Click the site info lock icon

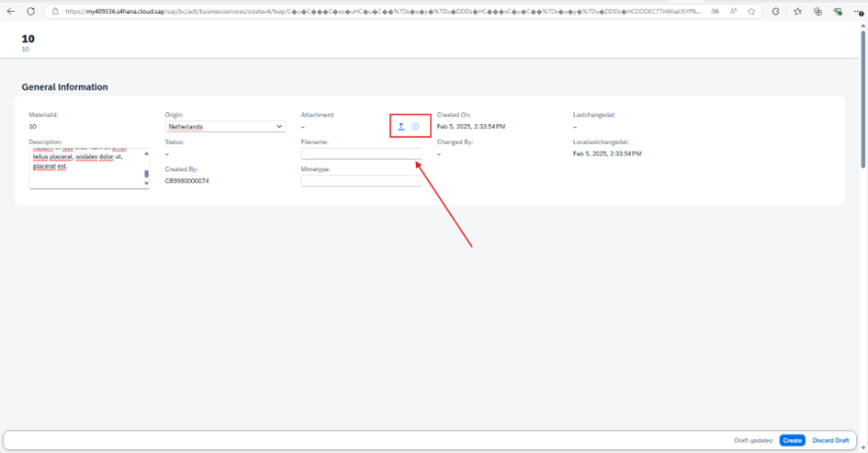click(54, 12)
